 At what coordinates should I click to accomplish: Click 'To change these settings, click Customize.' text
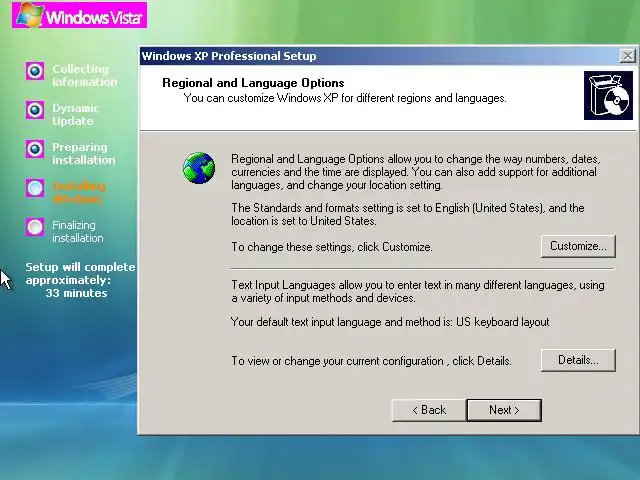(332, 247)
